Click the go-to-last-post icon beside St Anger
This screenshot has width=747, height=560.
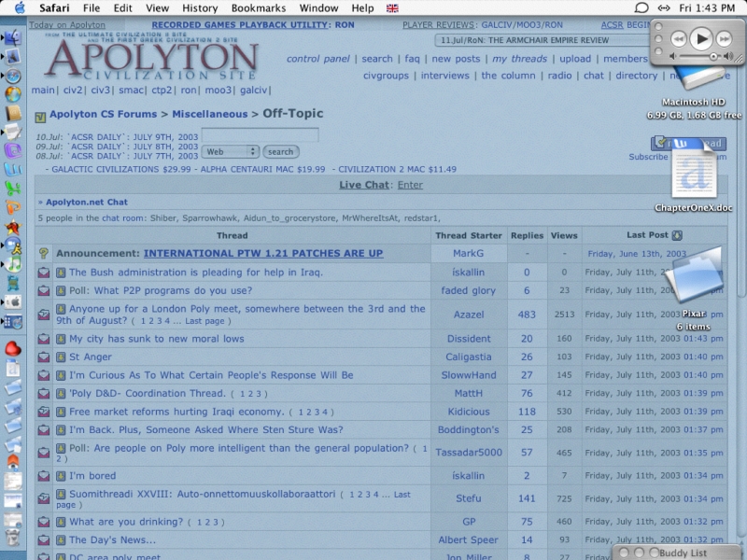[x=61, y=357]
